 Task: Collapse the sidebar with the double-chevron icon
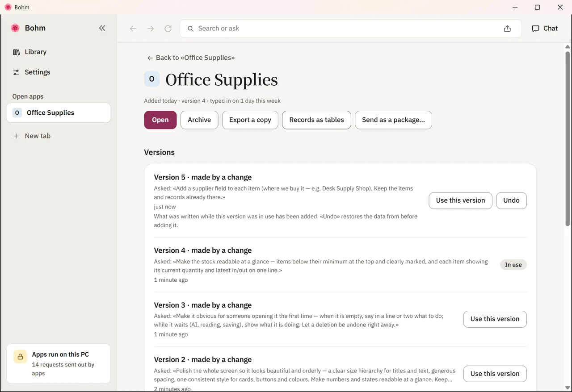point(102,28)
